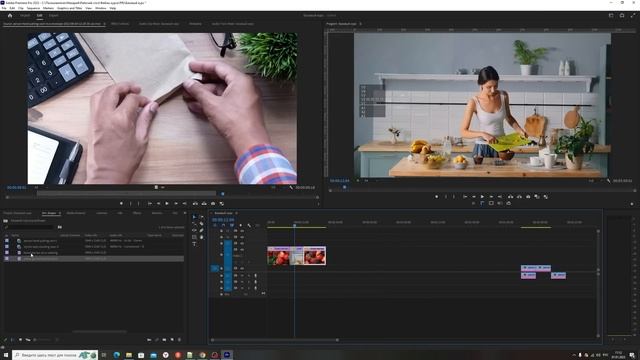Open the timeline display settings wrench
Image resolution: width=640 pixels, height=360 pixels.
point(249,225)
